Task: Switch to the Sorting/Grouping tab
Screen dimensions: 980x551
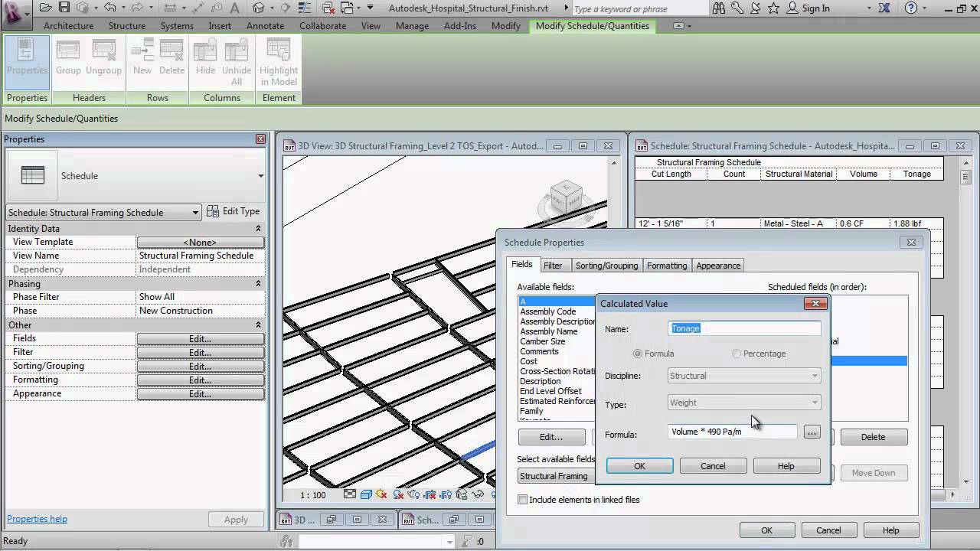Action: (606, 266)
